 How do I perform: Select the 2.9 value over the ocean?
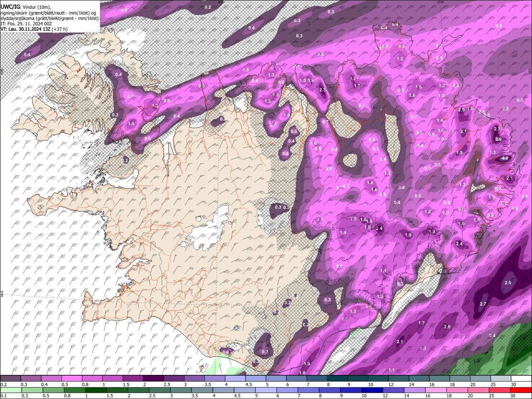(x=508, y=283)
